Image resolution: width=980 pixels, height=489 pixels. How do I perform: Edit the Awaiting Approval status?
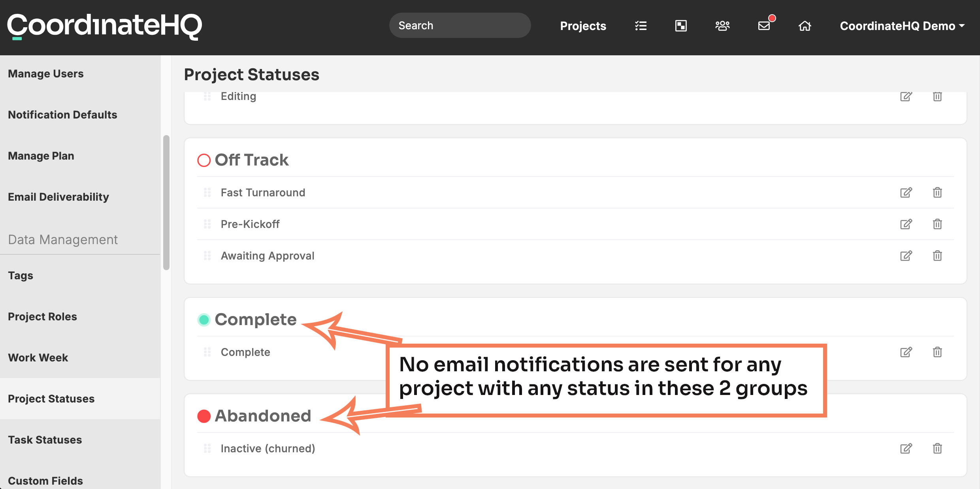pyautogui.click(x=906, y=256)
